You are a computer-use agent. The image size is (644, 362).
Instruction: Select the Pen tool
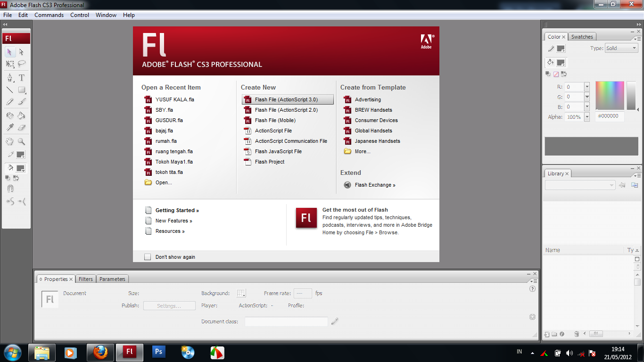(x=10, y=78)
